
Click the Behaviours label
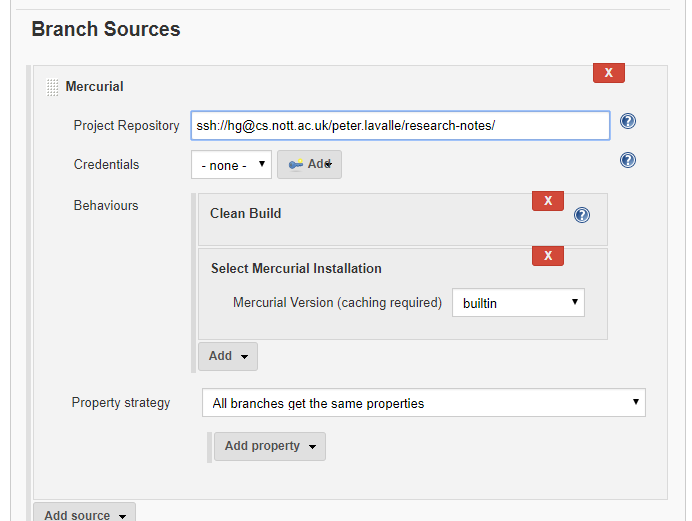point(106,206)
